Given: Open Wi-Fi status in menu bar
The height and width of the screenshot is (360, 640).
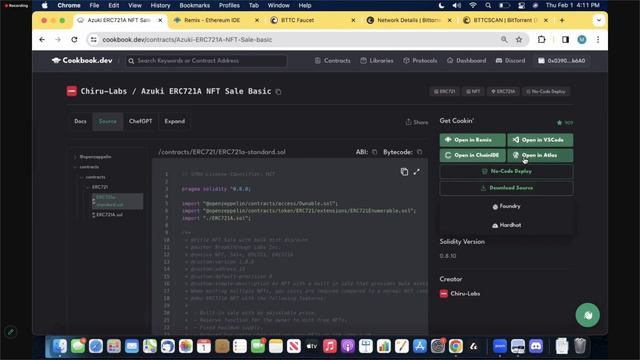Looking at the screenshot, I should [473, 5].
